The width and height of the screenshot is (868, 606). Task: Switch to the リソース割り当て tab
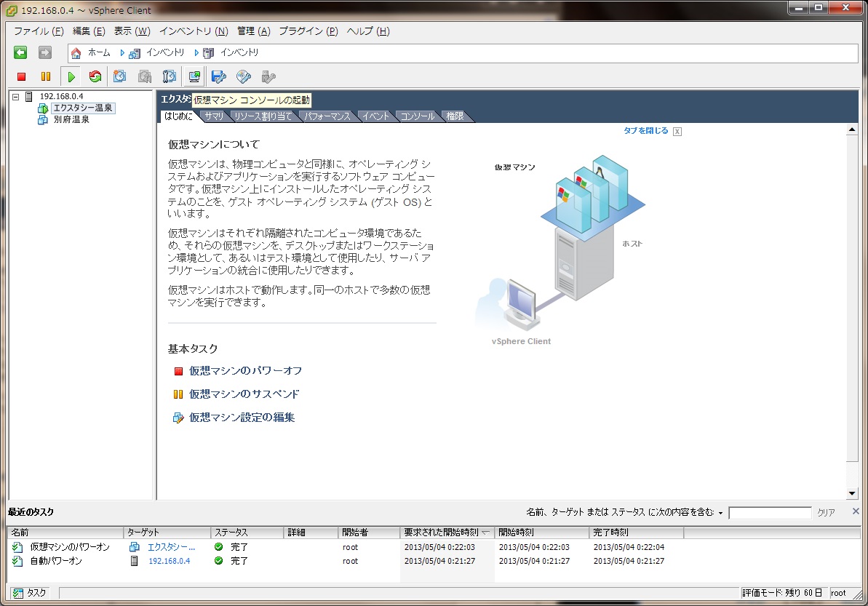click(263, 116)
